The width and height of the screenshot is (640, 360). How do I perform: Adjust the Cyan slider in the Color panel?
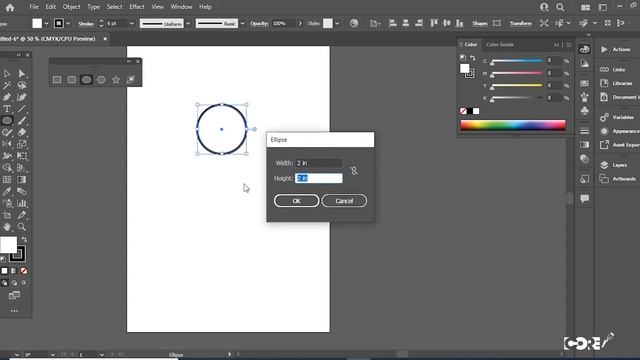point(517,62)
